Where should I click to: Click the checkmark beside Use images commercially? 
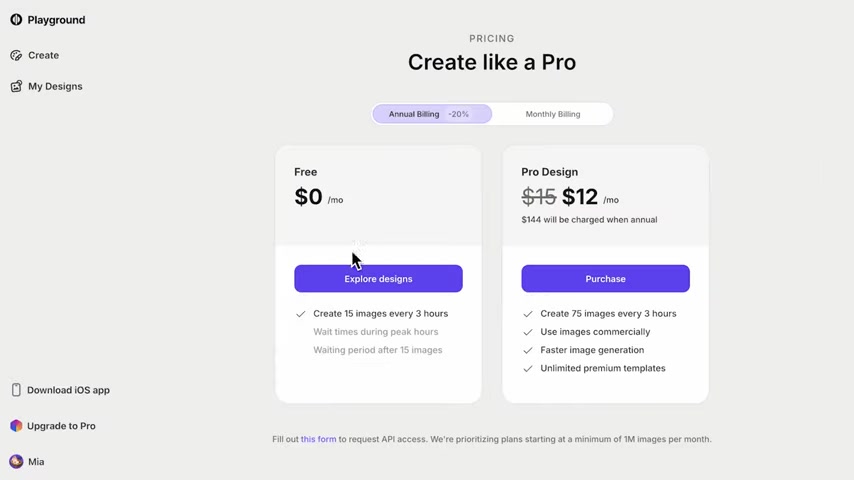click(x=528, y=332)
